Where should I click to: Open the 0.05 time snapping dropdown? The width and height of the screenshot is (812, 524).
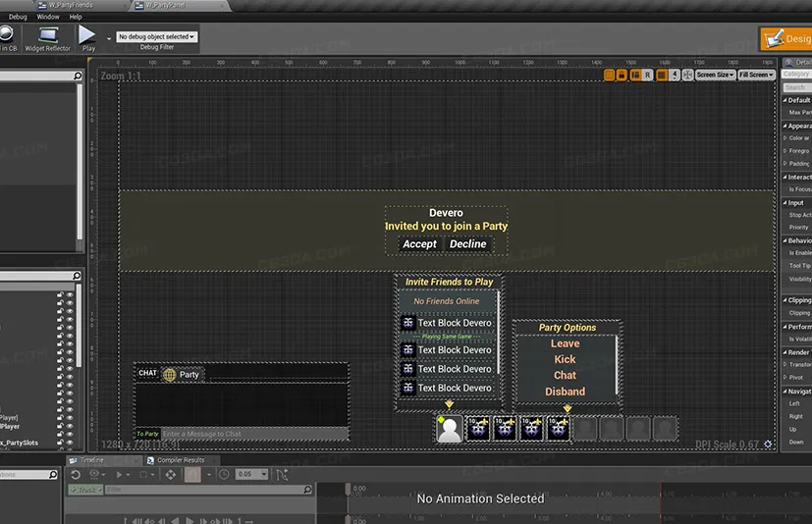coord(264,474)
